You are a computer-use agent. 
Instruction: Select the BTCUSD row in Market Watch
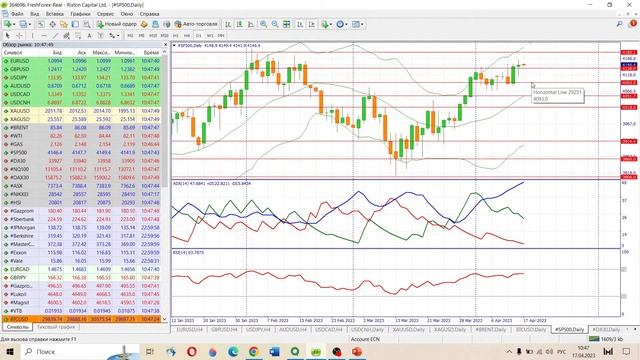pos(82,319)
